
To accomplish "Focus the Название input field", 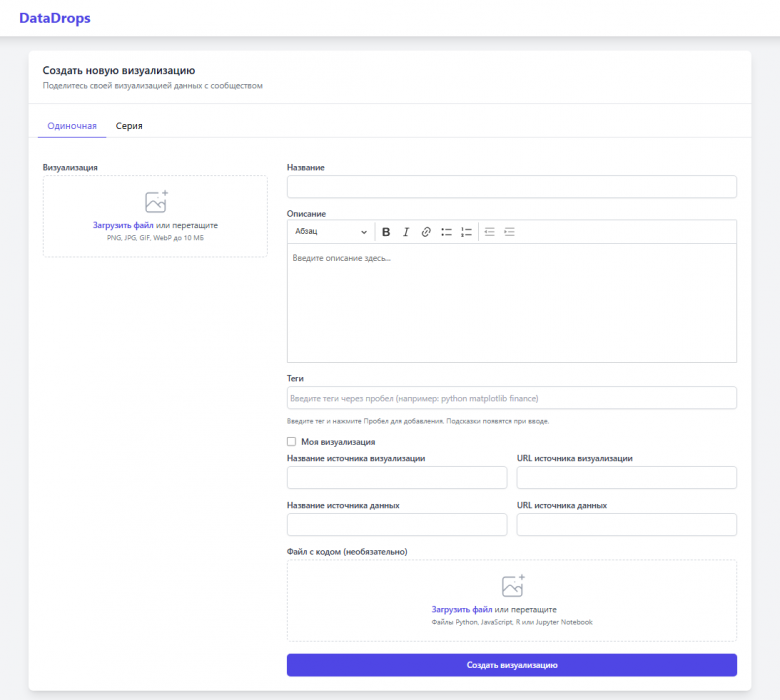I will (x=512, y=187).
